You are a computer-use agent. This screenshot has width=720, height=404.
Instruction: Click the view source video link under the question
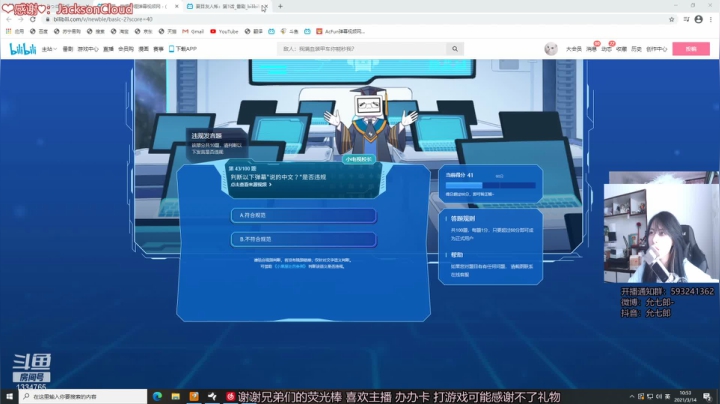[251, 185]
